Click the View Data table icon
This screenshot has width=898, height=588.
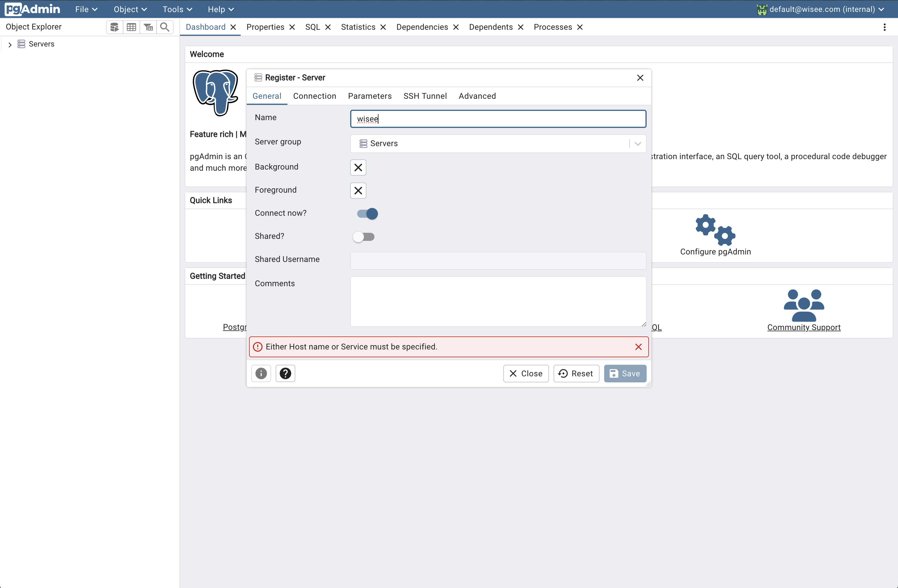tap(131, 27)
